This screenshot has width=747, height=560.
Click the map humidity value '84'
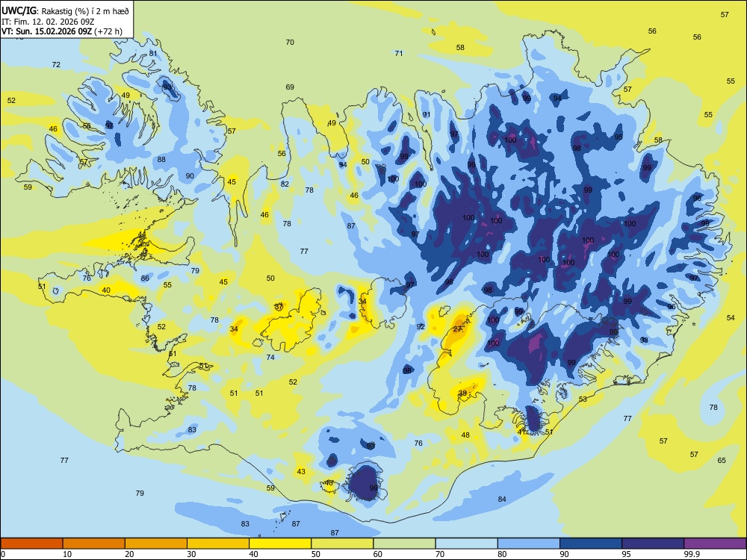point(502,500)
